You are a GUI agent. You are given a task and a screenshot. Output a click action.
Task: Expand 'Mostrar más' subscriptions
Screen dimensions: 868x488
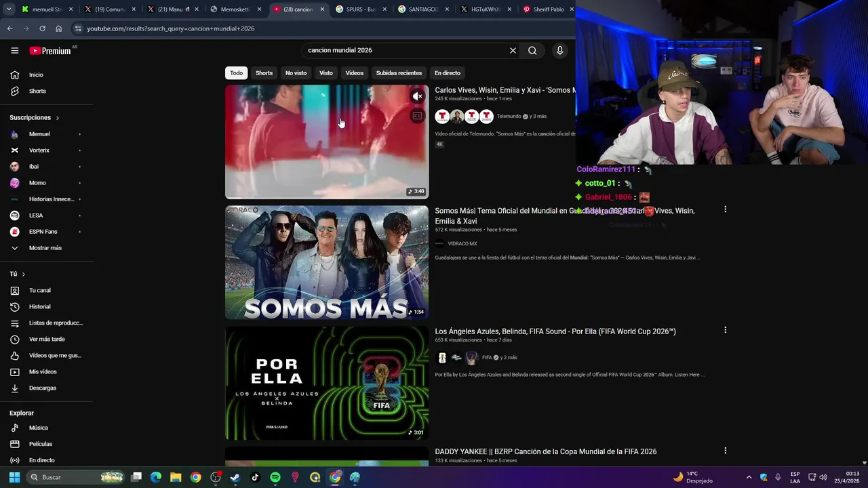(x=46, y=248)
